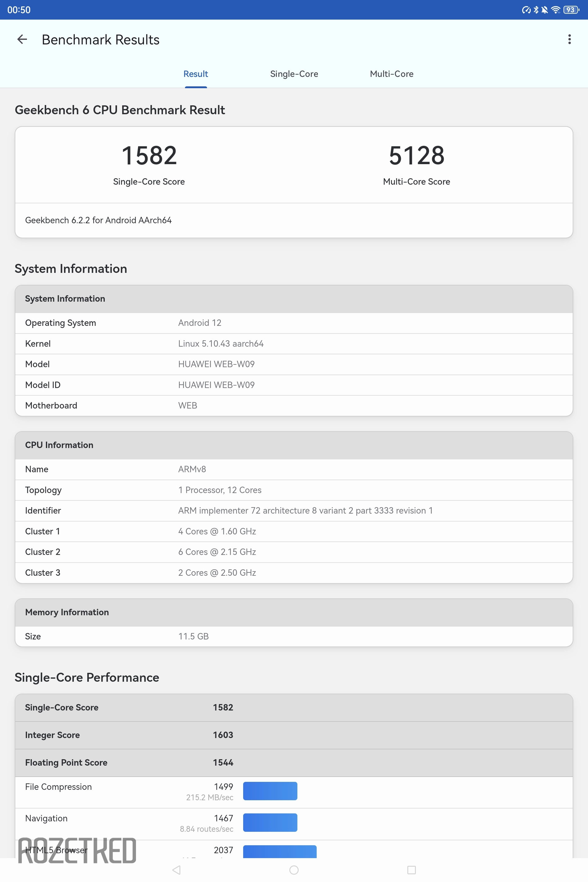Screen dimensions: 588x882
Task: Tap the battery 93 indicator
Action: tap(571, 10)
